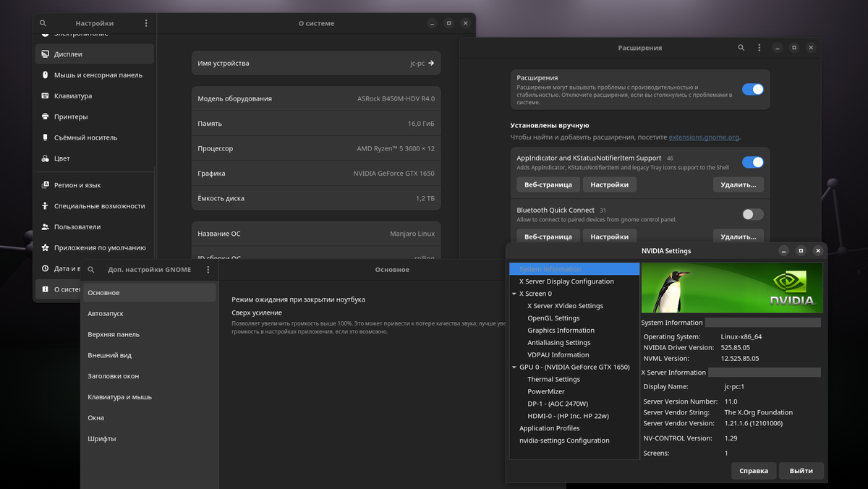Collapse the GPU 0 tree node arrow

click(514, 367)
